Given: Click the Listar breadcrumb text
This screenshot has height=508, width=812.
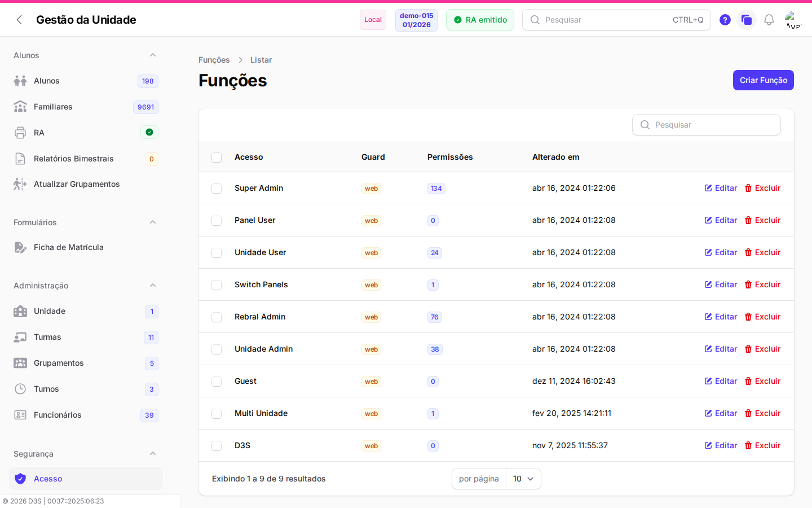Looking at the screenshot, I should point(261,60).
